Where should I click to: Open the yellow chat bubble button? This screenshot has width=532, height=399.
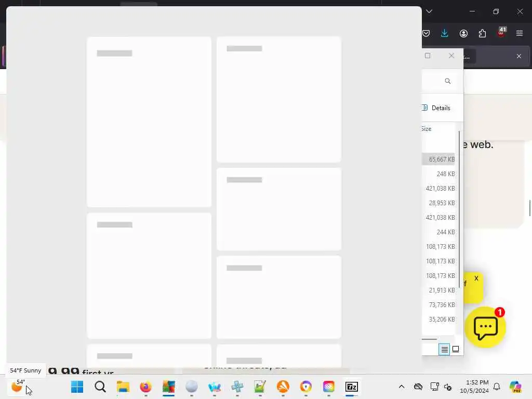click(485, 327)
